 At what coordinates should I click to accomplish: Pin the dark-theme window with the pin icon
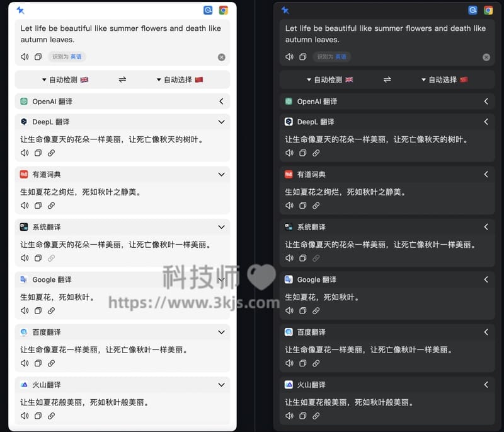(x=285, y=10)
